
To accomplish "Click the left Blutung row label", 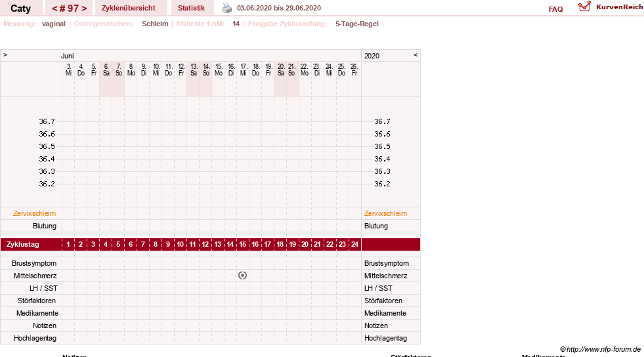I will pos(45,226).
